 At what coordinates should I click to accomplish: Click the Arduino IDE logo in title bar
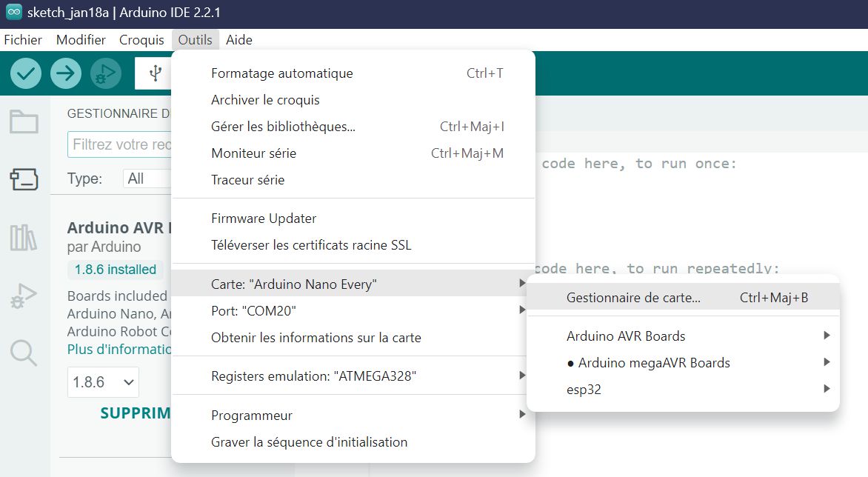pos(14,12)
